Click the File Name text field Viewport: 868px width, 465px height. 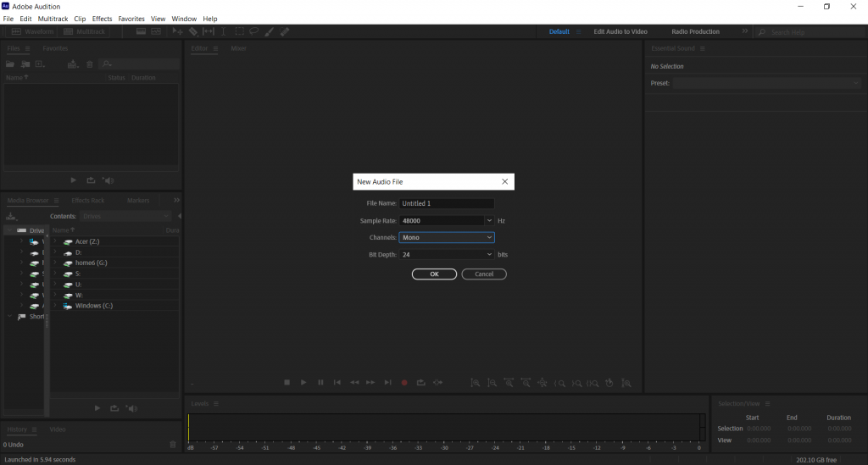pos(447,203)
